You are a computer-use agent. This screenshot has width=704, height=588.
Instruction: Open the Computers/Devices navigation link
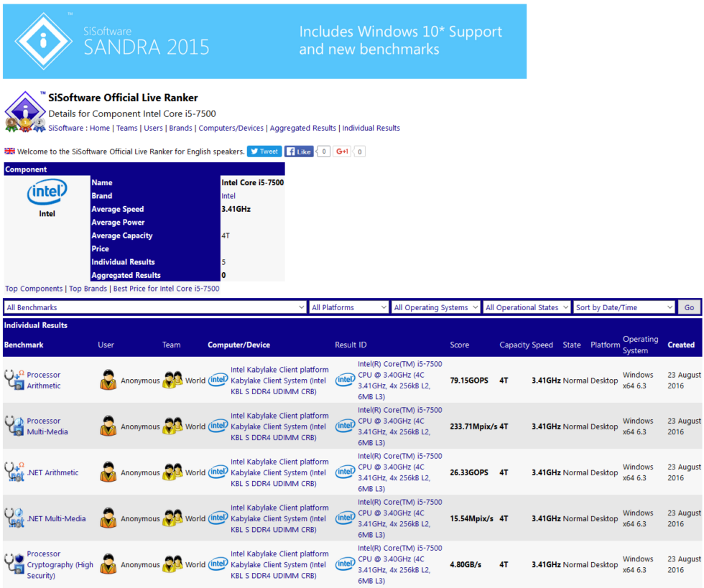[231, 128]
